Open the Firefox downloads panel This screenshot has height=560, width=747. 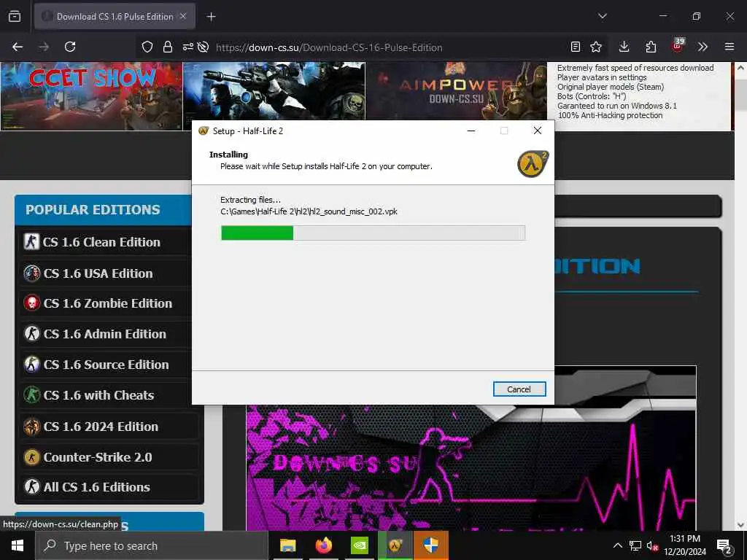[624, 47]
